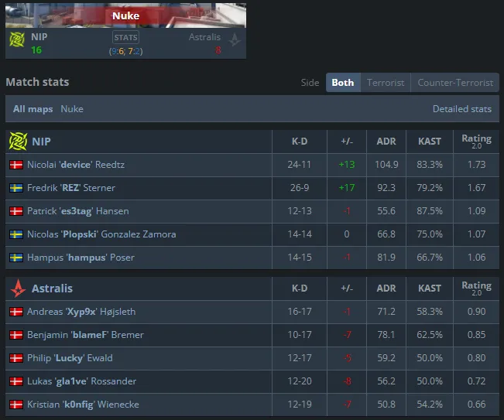Click hampus's 66.7% KAST value
Screen dimensions: 504x420
click(430, 258)
